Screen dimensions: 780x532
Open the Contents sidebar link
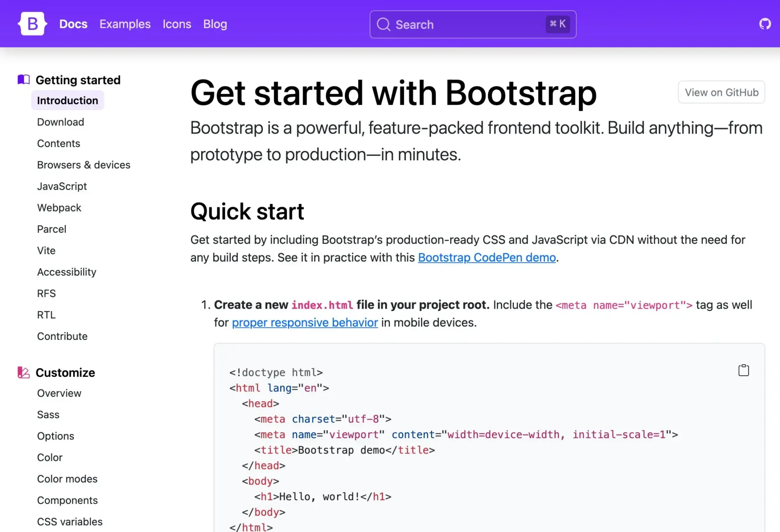[58, 143]
